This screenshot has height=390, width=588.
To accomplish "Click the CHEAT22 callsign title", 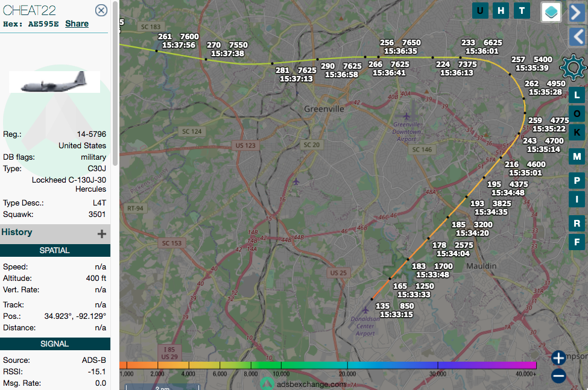I will pyautogui.click(x=30, y=10).
